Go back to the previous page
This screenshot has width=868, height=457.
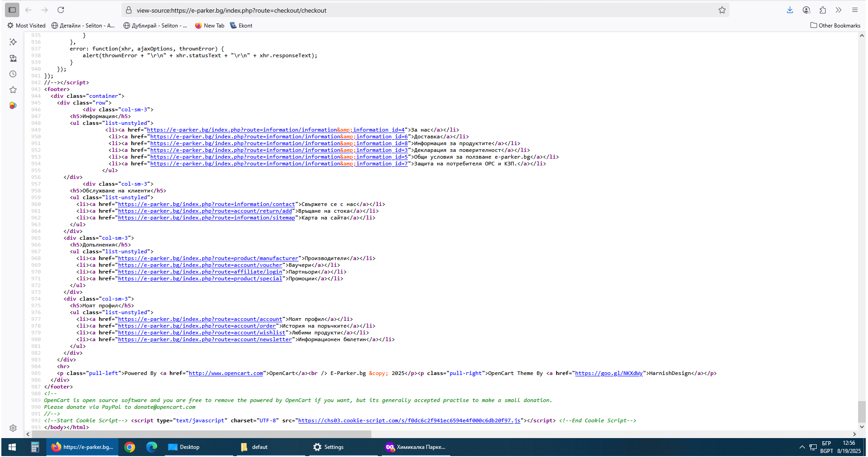(x=28, y=10)
